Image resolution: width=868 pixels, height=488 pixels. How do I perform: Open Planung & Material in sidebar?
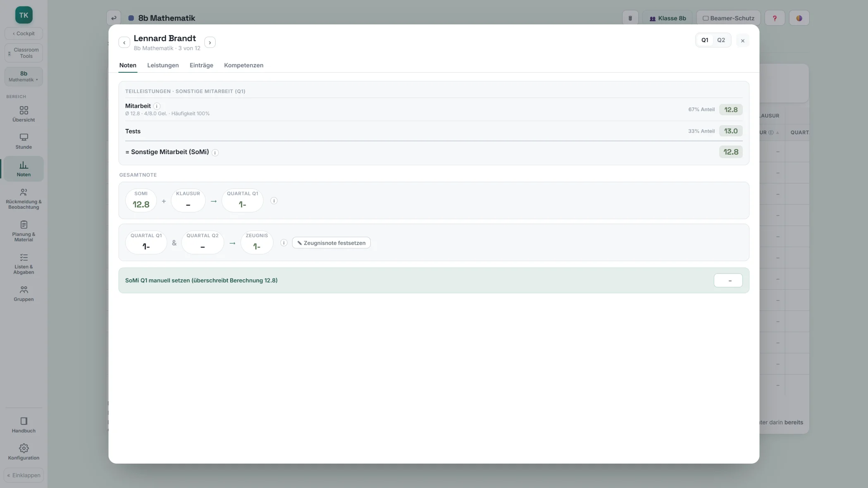pos(24,231)
